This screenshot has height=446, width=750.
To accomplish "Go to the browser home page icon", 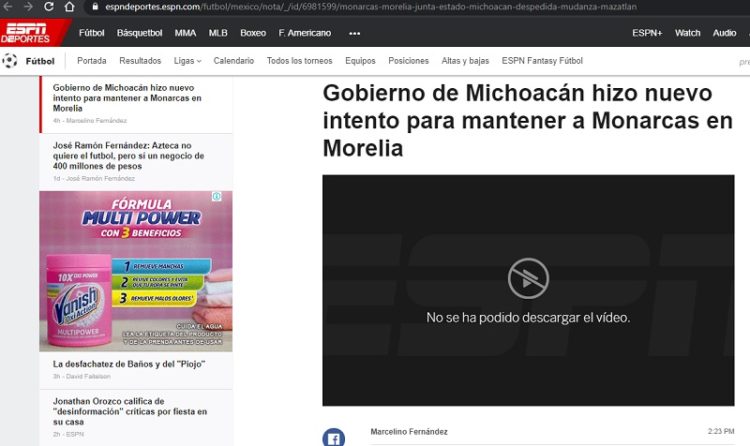I will click(69, 7).
